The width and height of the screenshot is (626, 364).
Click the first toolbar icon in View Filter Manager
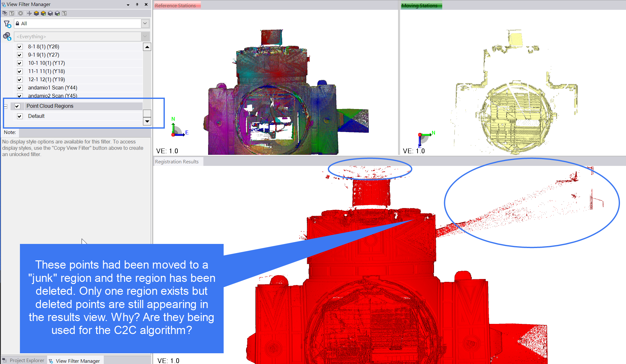click(4, 13)
